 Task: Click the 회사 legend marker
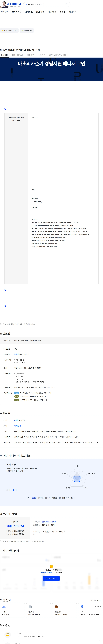click(7, 490)
